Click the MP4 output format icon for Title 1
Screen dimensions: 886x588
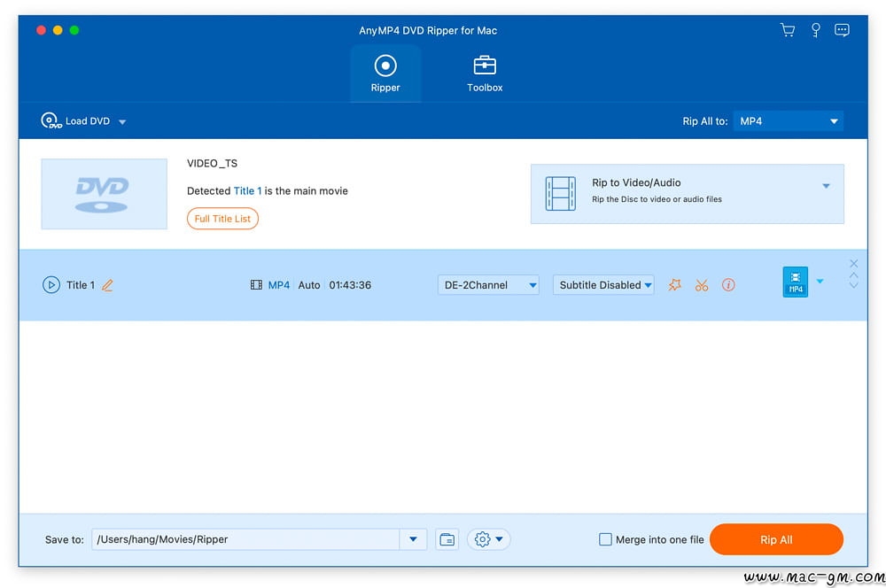[x=795, y=282]
